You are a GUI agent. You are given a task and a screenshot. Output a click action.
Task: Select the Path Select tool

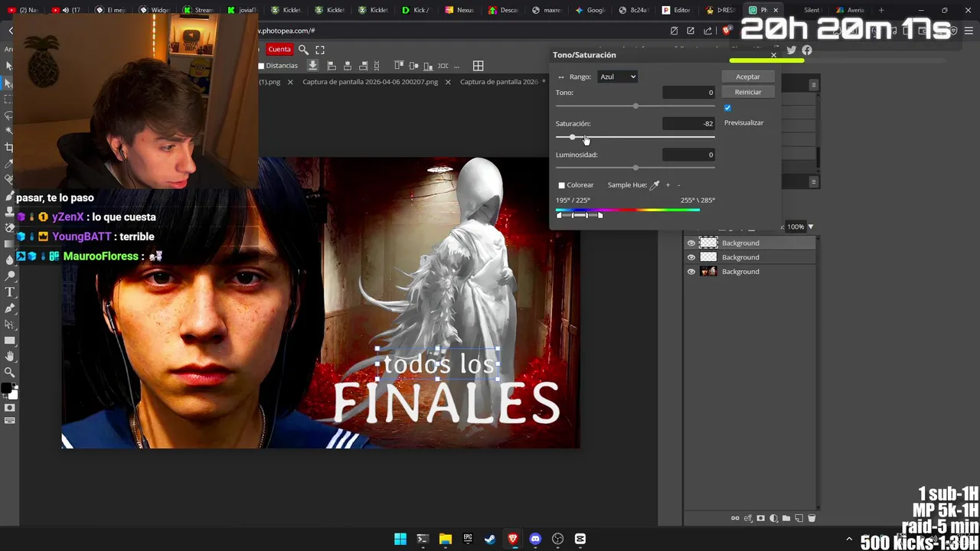pos(9,324)
